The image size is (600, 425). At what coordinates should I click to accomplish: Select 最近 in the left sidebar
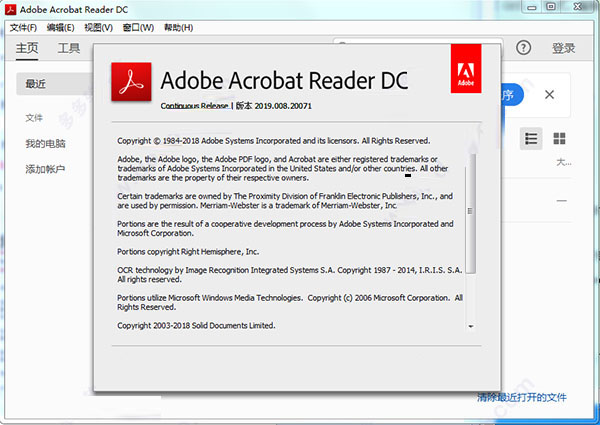coord(54,84)
